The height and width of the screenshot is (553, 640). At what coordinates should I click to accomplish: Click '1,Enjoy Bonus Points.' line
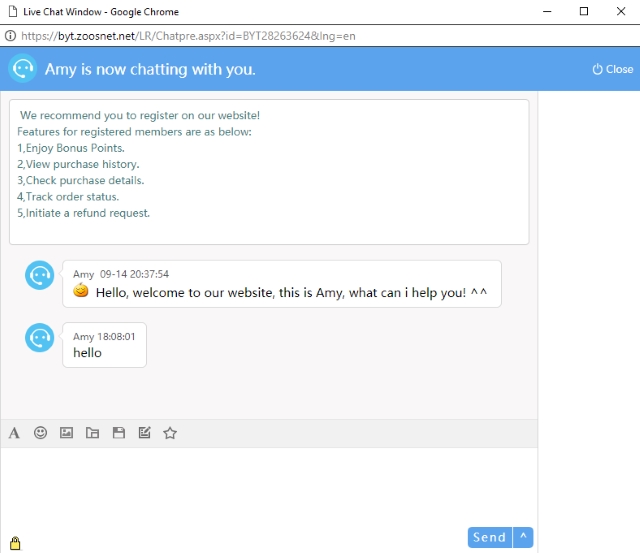point(71,148)
